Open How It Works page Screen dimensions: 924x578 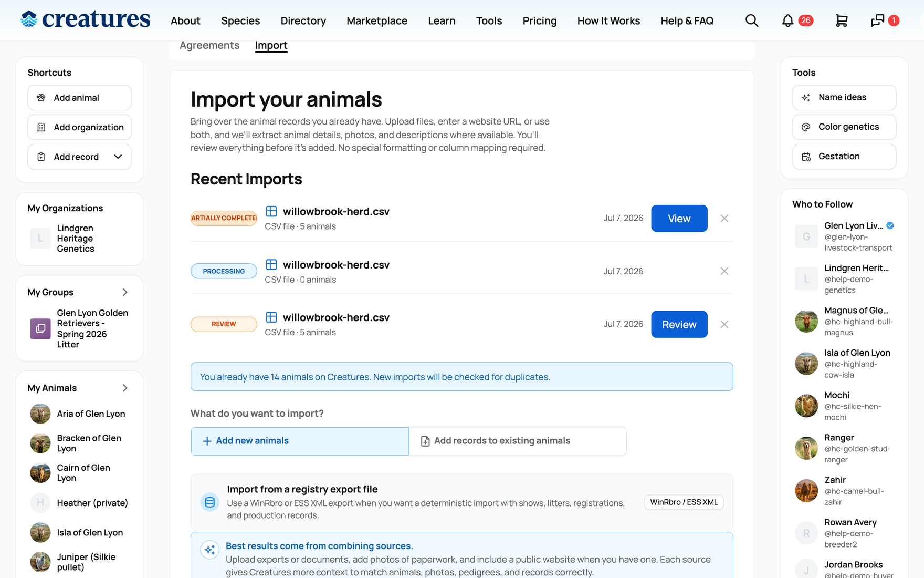608,20
